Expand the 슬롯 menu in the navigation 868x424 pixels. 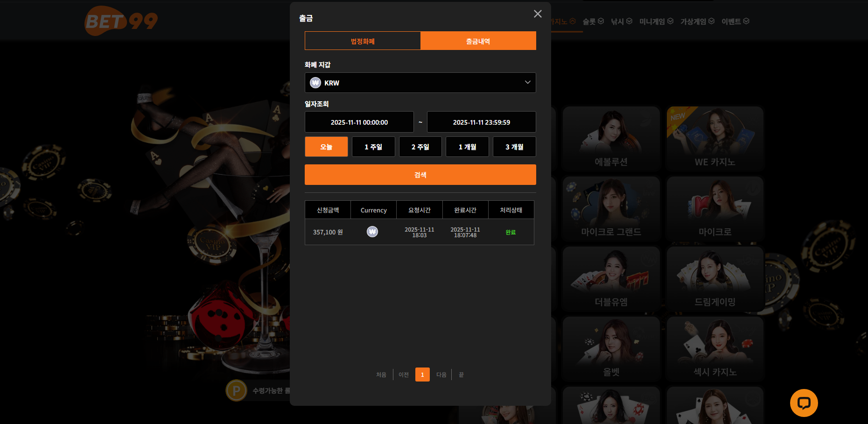(593, 21)
